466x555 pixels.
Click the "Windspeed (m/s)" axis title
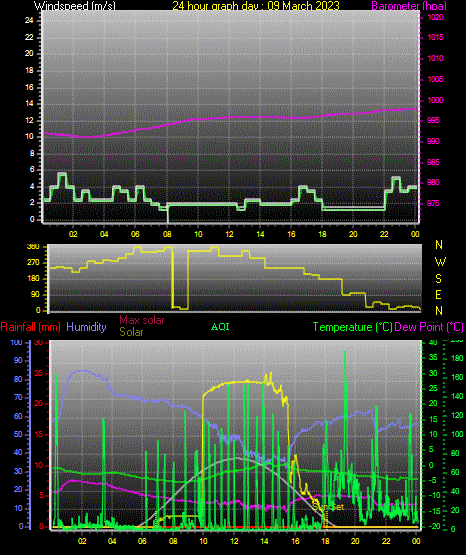point(75,6)
